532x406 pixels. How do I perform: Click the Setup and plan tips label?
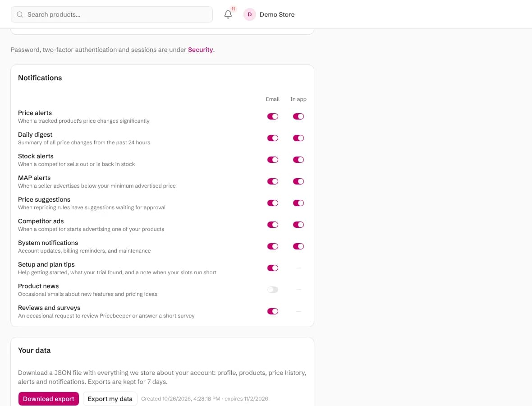(46, 264)
